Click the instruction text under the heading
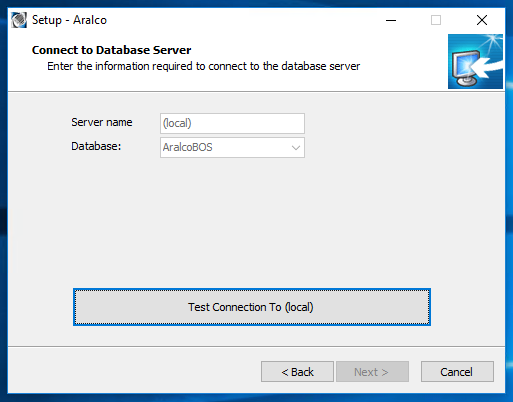This screenshot has width=513, height=402. coord(203,66)
